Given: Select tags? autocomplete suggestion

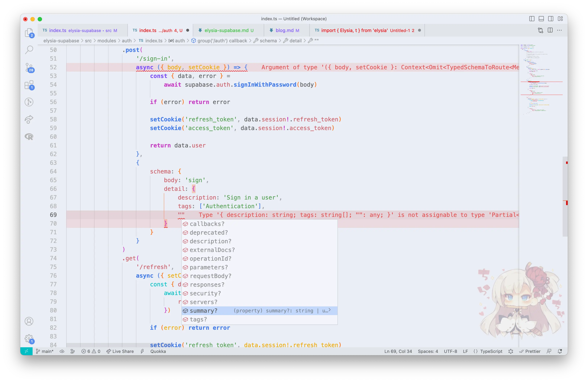Looking at the screenshot, I should tap(260, 319).
